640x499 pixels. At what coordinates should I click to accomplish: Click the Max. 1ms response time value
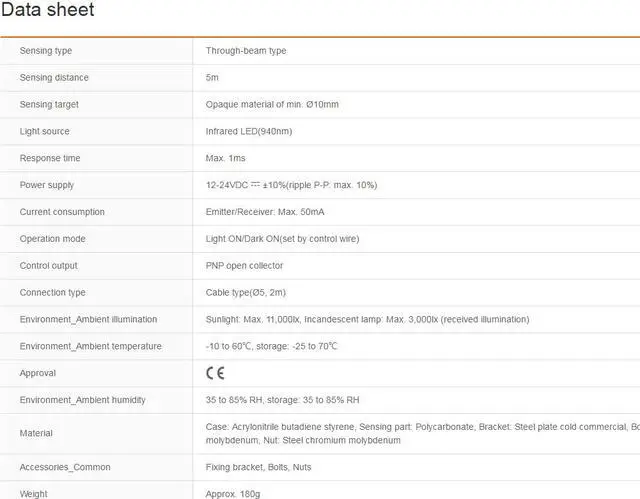coord(225,159)
